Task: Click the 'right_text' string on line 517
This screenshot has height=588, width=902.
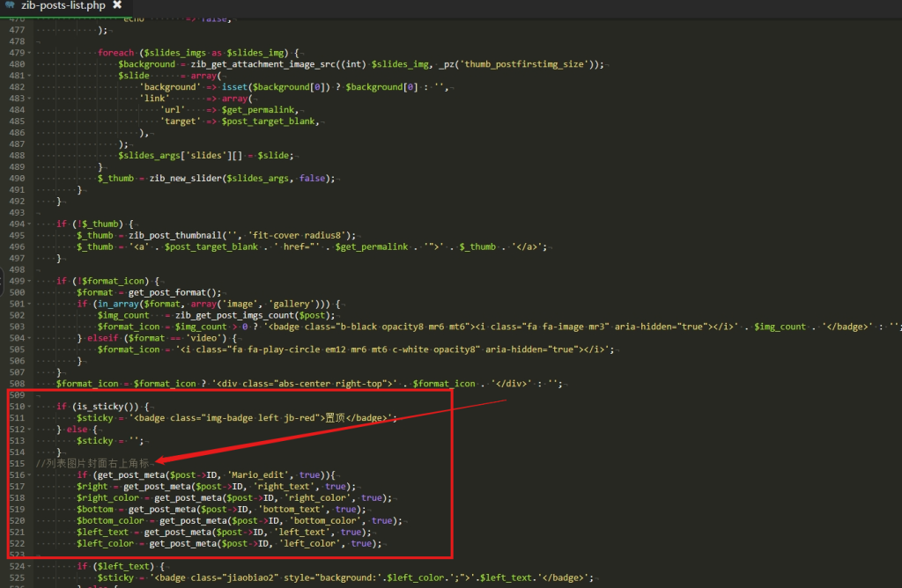Action: pyautogui.click(x=284, y=487)
